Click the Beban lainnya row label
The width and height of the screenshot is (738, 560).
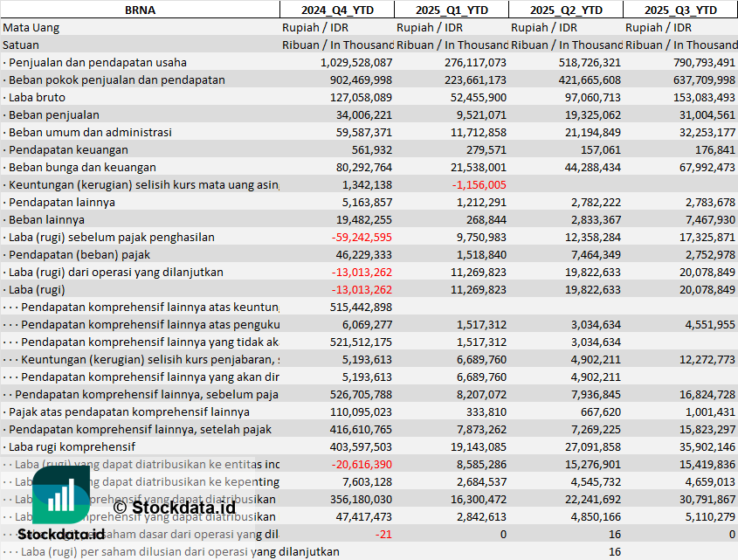(46, 219)
